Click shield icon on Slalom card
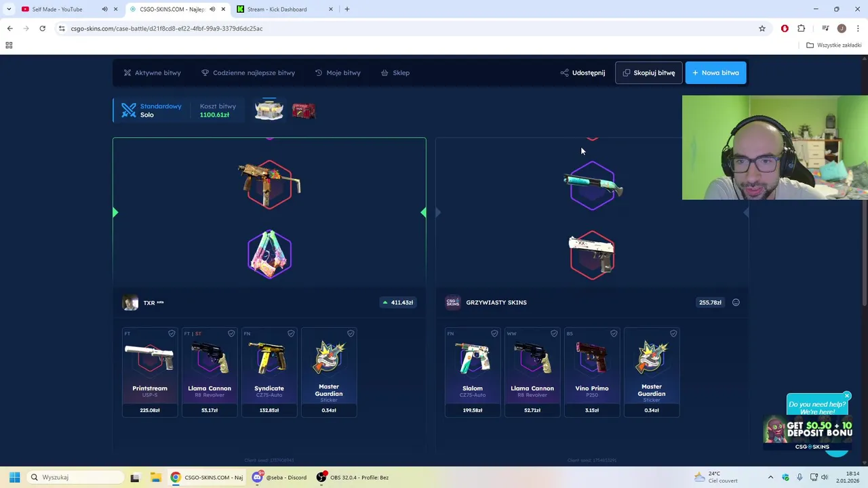Image resolution: width=868 pixels, height=488 pixels. click(x=494, y=333)
